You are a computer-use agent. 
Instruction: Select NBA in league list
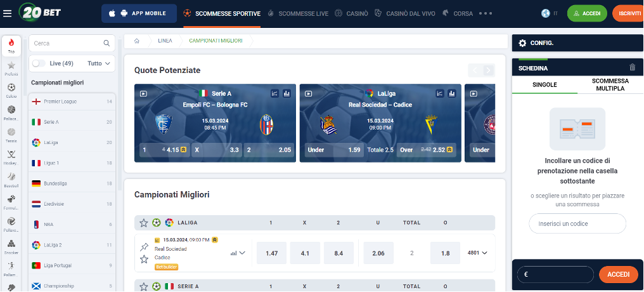click(x=72, y=225)
